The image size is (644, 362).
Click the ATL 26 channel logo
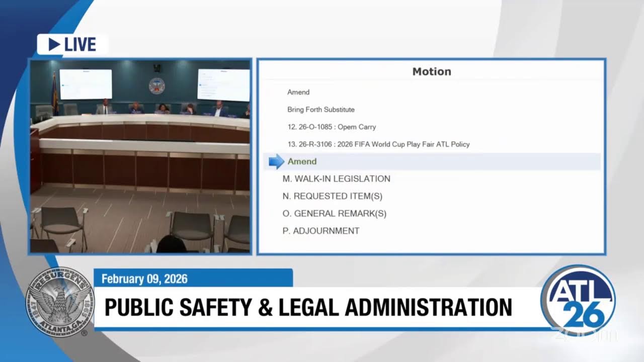click(578, 300)
